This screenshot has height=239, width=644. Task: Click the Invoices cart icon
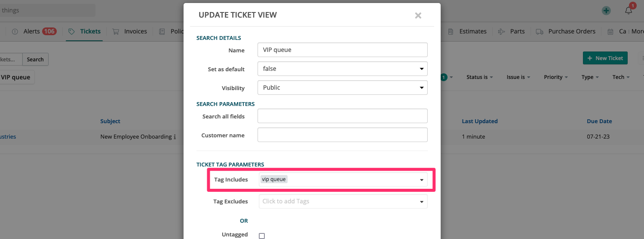[116, 31]
